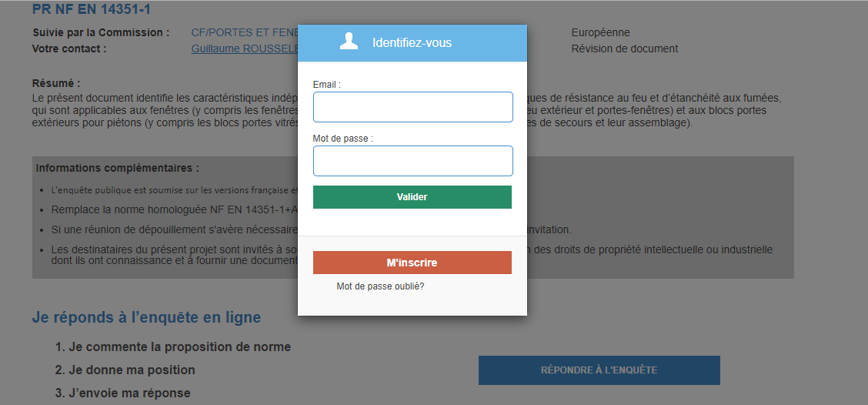Click the Je réponds à l'enquête en ligne heading
Screen dimensions: 868x405
click(x=146, y=317)
